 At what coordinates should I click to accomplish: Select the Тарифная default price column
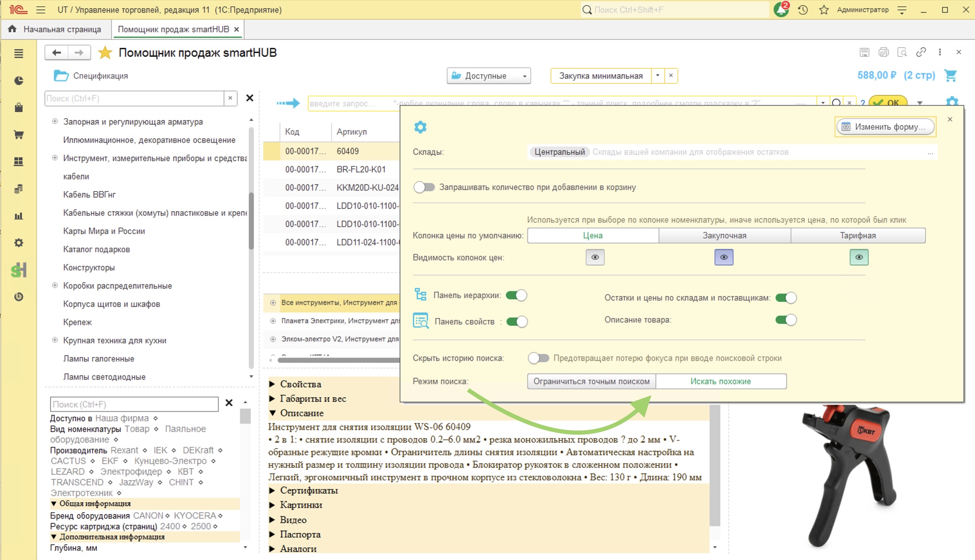(858, 236)
